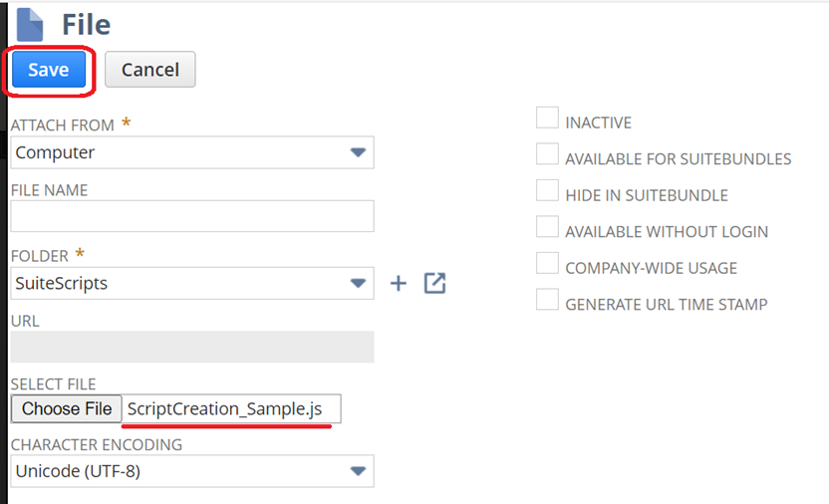Click the File document icon in header
The height and width of the screenshot is (504, 829).
30,24
